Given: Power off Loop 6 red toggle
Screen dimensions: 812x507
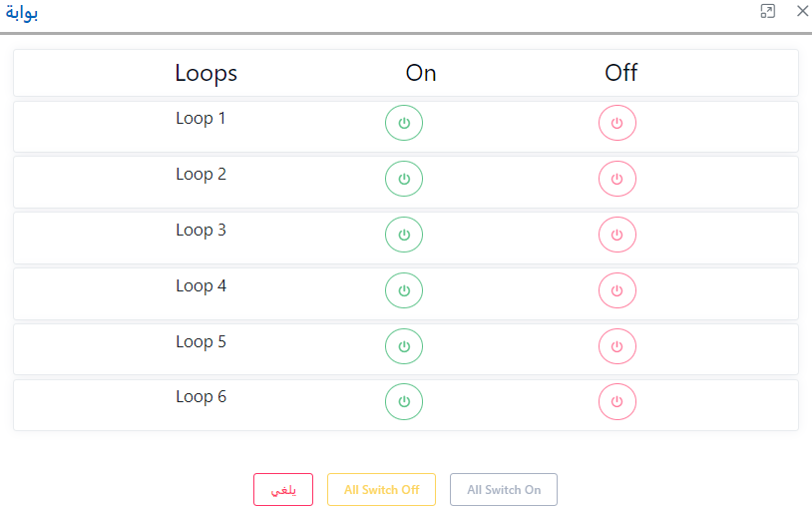Looking at the screenshot, I should click(x=616, y=401).
